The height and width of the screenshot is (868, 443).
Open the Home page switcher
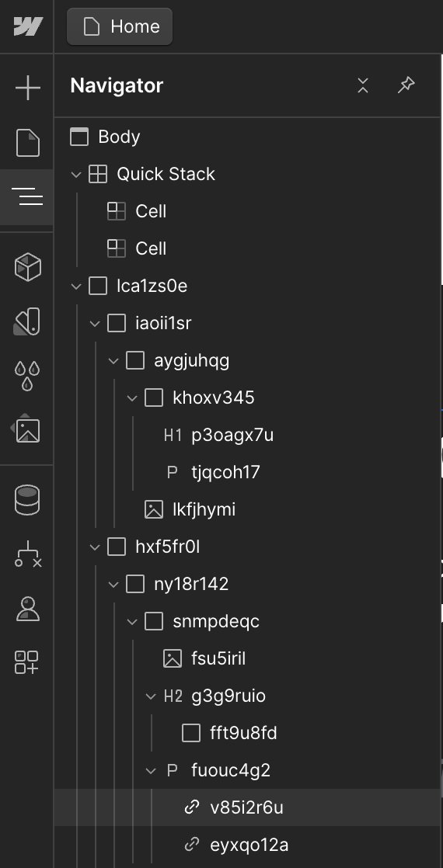point(120,26)
